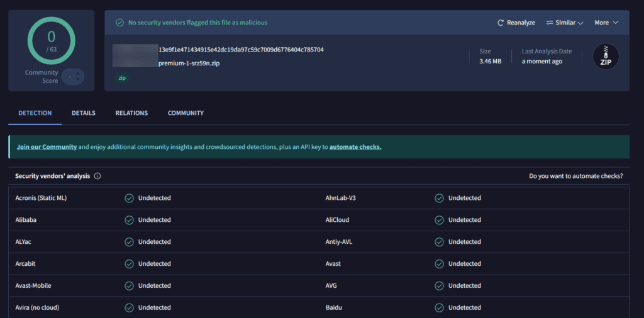Vote up on the Community Score control

tap(79, 73)
